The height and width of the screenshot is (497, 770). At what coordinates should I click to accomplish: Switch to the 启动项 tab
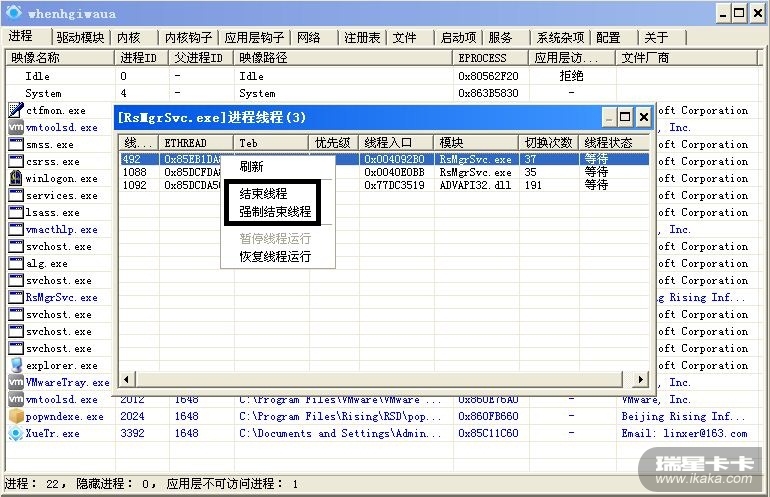[459, 37]
